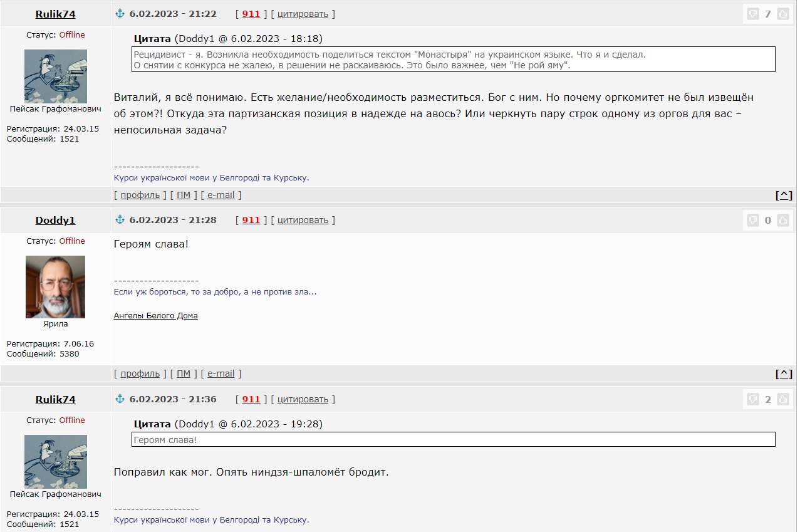Send a ПМ under the first Rulik74 post

coord(183,195)
